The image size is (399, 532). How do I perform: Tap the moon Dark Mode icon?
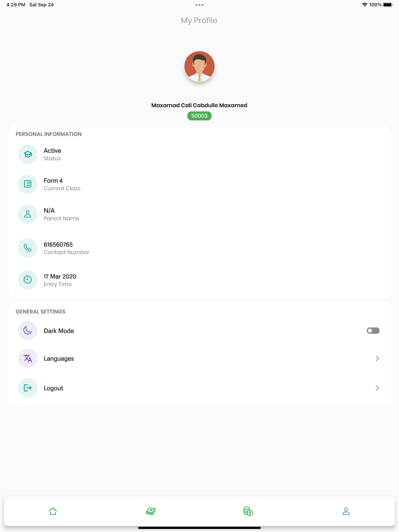point(28,331)
